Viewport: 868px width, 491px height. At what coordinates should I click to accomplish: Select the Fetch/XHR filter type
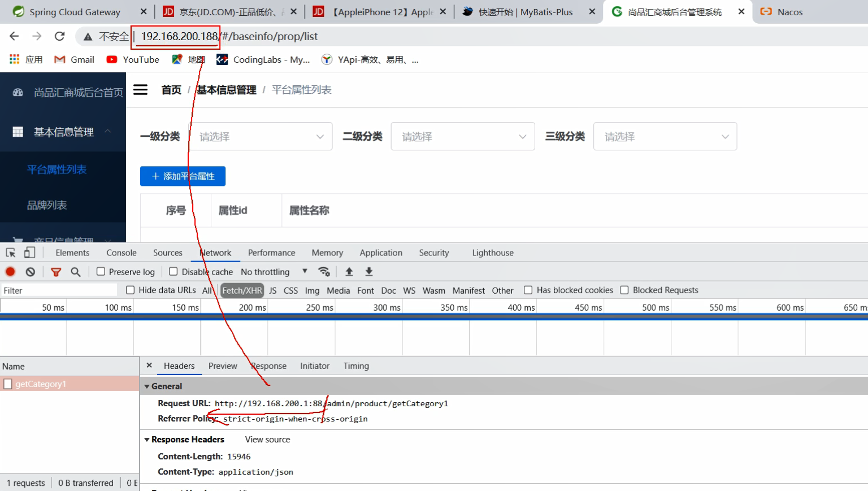point(242,290)
